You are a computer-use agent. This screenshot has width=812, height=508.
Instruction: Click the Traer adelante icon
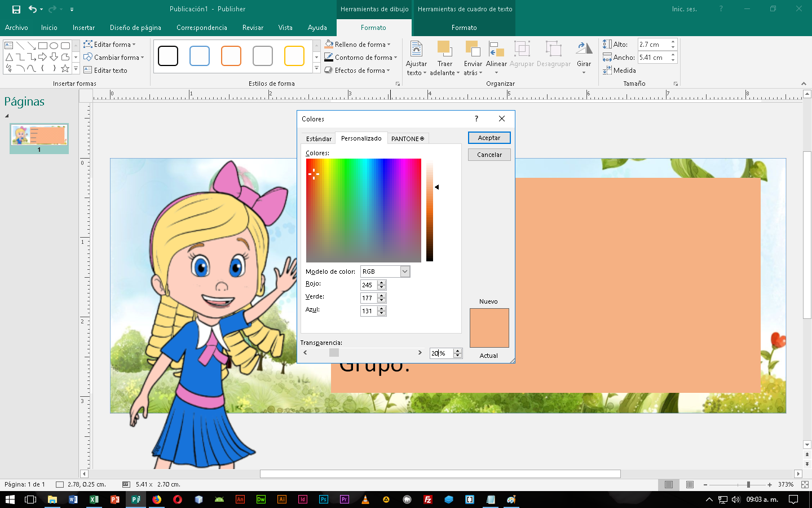pyautogui.click(x=444, y=49)
